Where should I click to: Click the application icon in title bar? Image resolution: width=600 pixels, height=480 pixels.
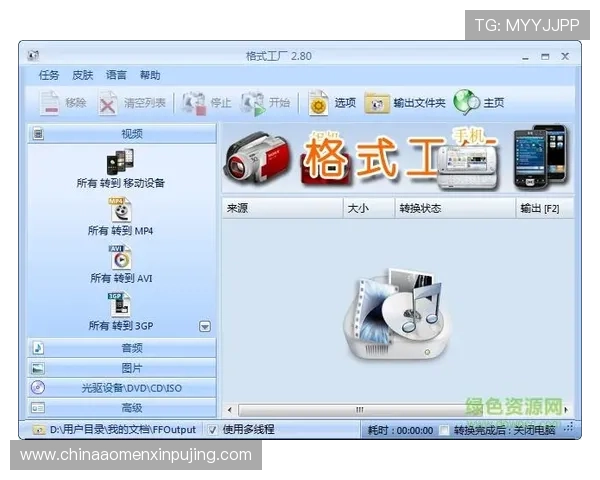click(x=33, y=56)
